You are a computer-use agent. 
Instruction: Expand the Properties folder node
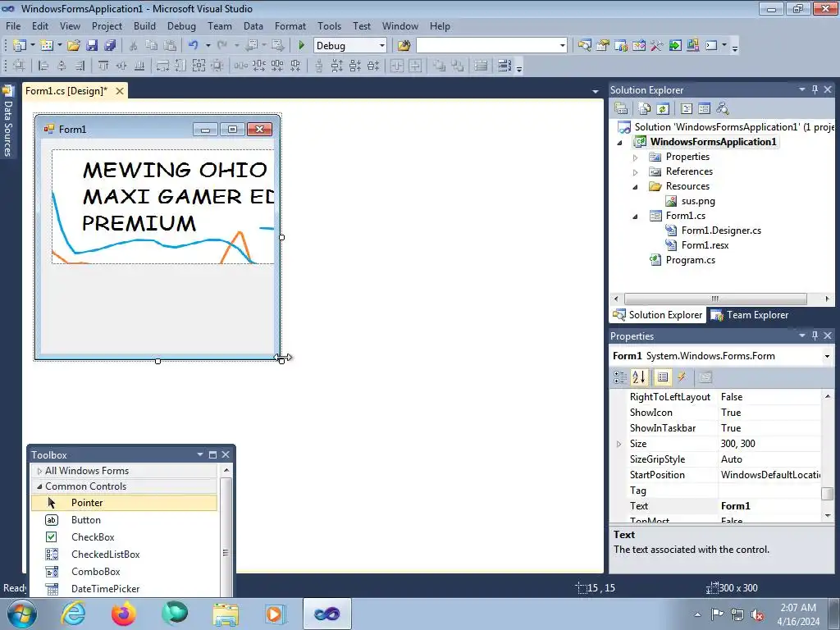(x=636, y=157)
